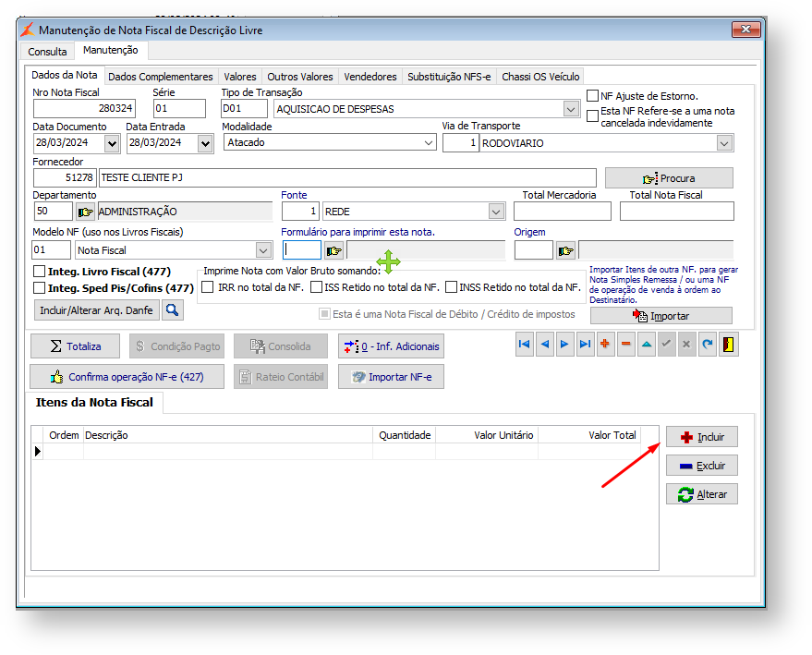This screenshot has height=655, width=812.
Task: Open the Departamento lookup hand icon
Action: coord(85,212)
